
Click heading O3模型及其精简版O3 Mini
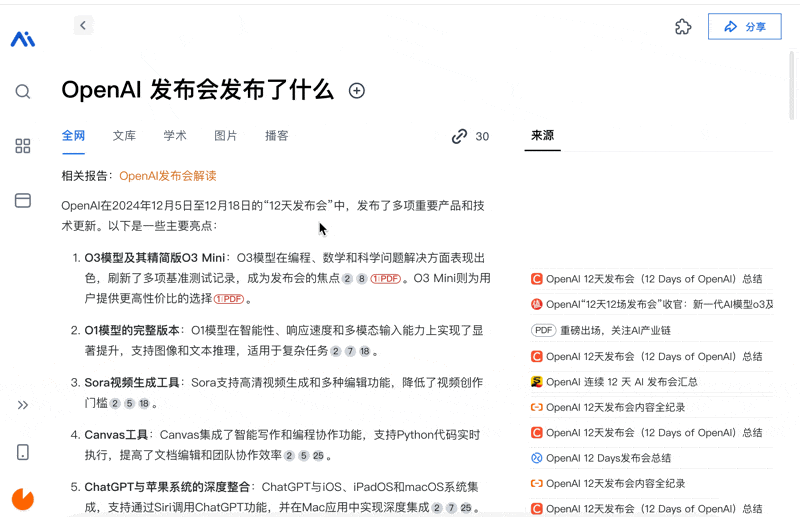(155, 258)
